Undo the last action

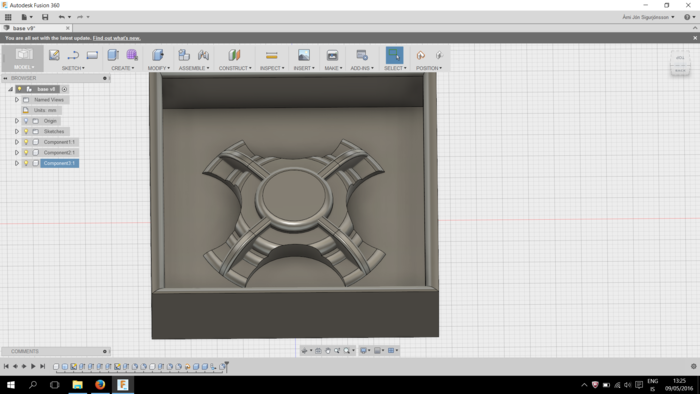(x=62, y=17)
